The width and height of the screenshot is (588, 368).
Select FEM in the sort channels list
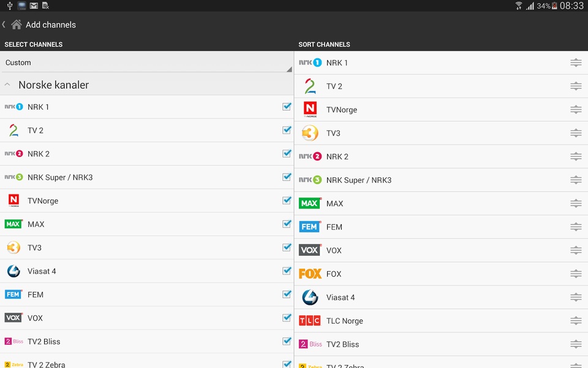(x=441, y=227)
